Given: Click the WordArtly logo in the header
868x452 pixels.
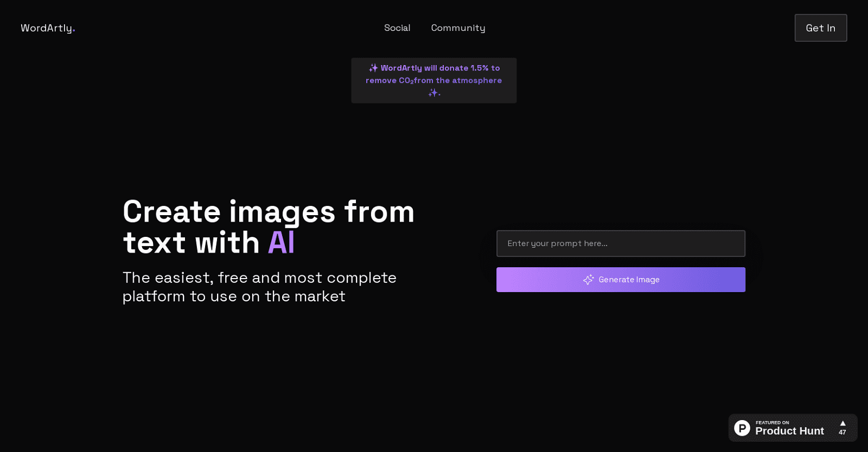Looking at the screenshot, I should click(47, 28).
